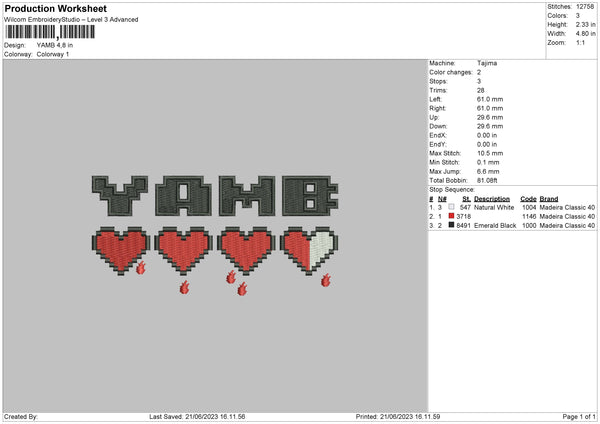The width and height of the screenshot is (600, 424).
Task: Click the 'Last Saved: 21/06/2023' footer text
Action: coord(197,417)
